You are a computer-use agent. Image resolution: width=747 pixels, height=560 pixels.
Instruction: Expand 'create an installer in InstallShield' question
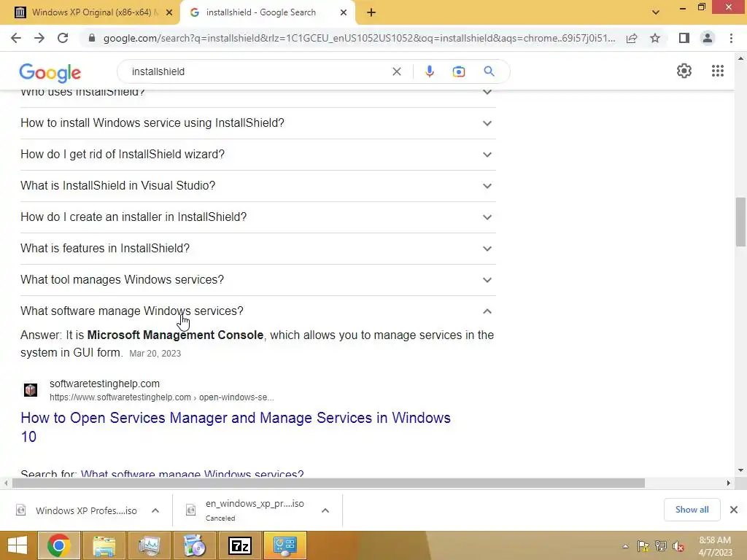(258, 217)
